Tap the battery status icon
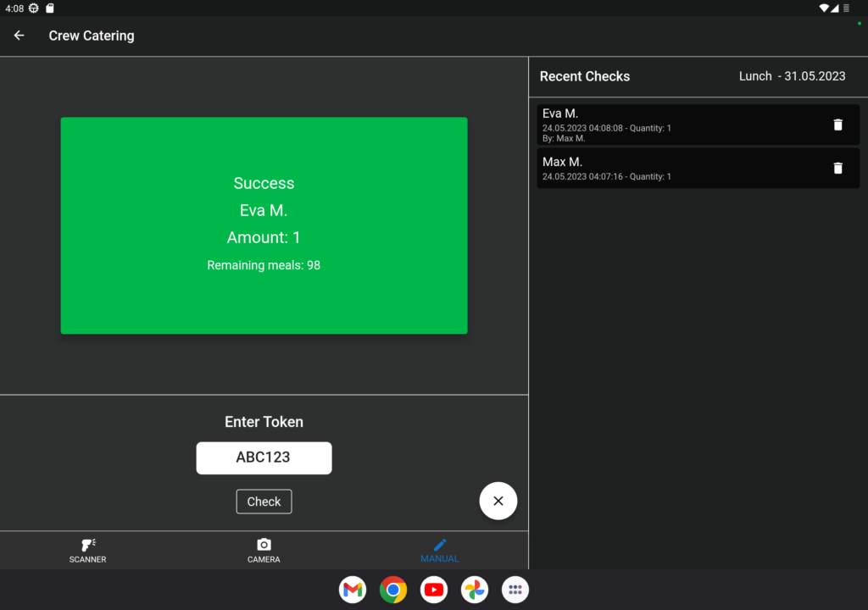 tap(846, 8)
